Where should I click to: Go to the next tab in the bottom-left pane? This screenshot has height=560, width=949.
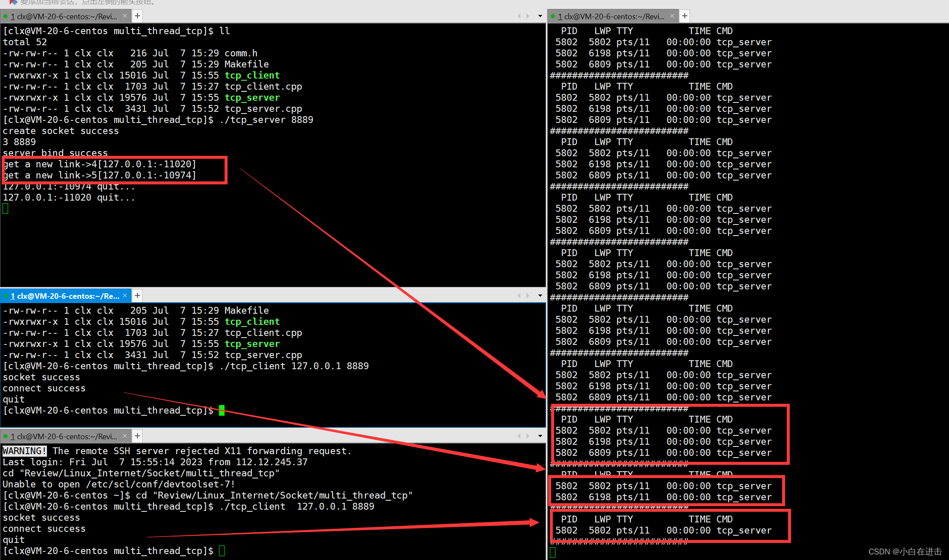[x=528, y=436]
